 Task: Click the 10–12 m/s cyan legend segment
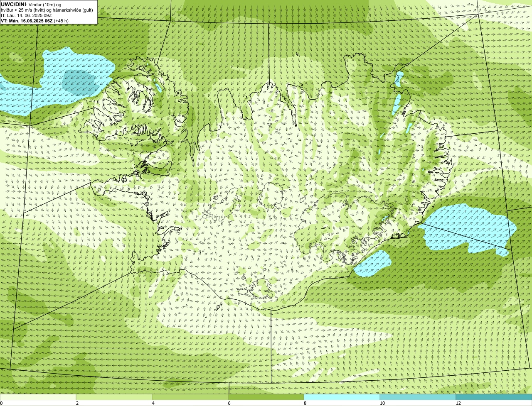pos(418,397)
